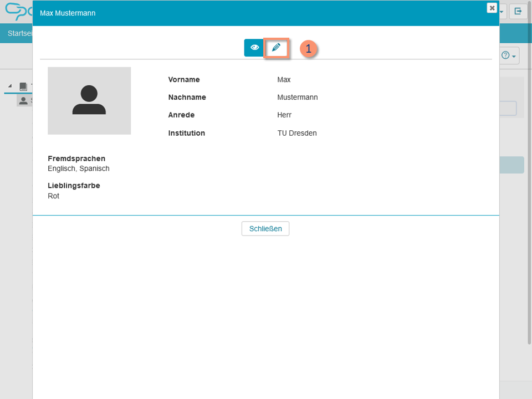
Task: Click the book icon in the tree
Action: click(x=23, y=86)
